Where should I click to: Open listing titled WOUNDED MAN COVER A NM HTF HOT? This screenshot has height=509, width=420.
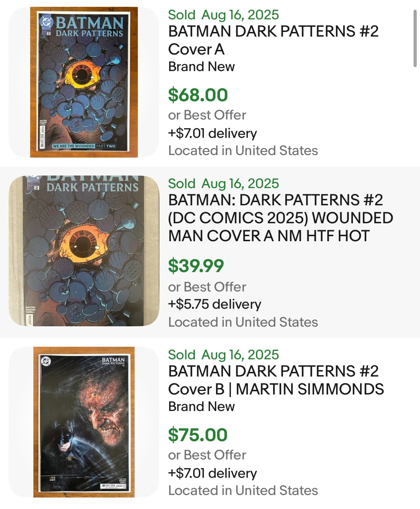[281, 218]
